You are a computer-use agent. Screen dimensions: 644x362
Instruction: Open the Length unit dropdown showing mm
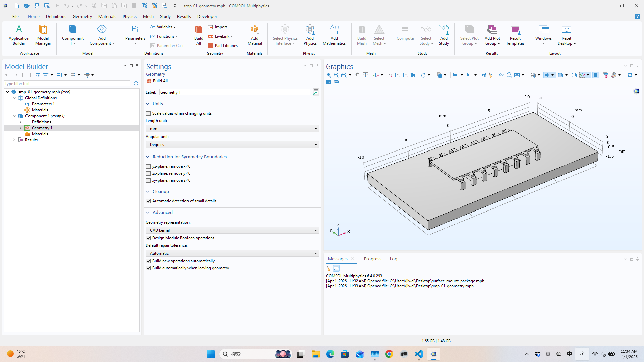tap(231, 128)
